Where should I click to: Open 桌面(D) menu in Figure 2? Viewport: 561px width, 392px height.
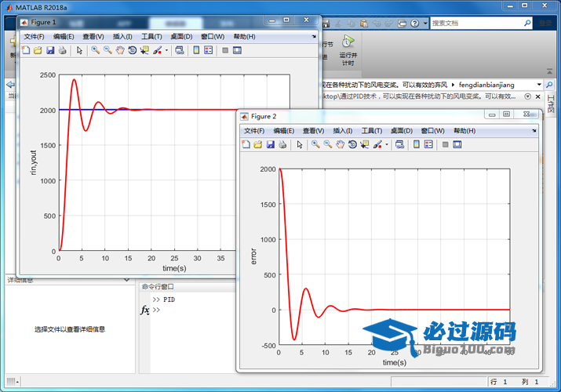[402, 131]
